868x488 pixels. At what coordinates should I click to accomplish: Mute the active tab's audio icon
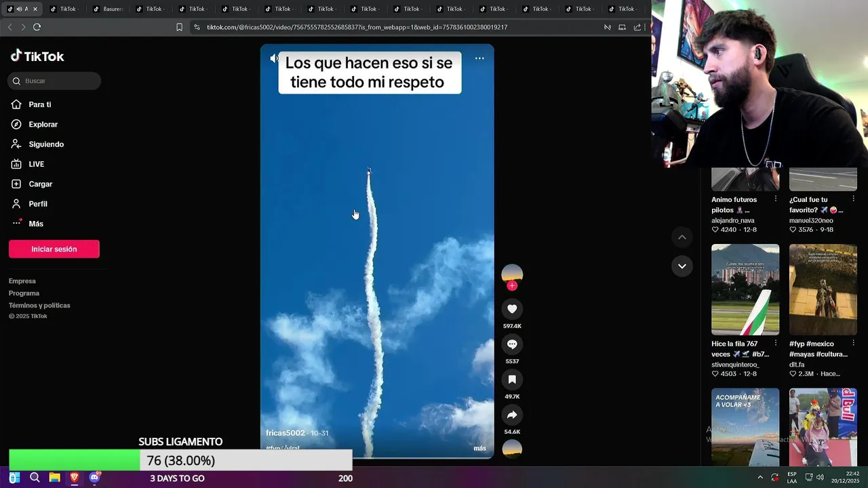coord(18,9)
